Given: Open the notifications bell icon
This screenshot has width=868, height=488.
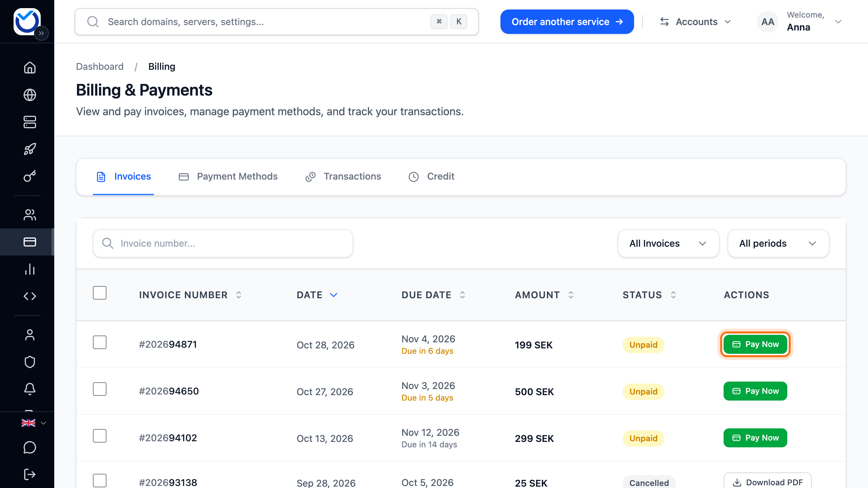Looking at the screenshot, I should [x=30, y=389].
